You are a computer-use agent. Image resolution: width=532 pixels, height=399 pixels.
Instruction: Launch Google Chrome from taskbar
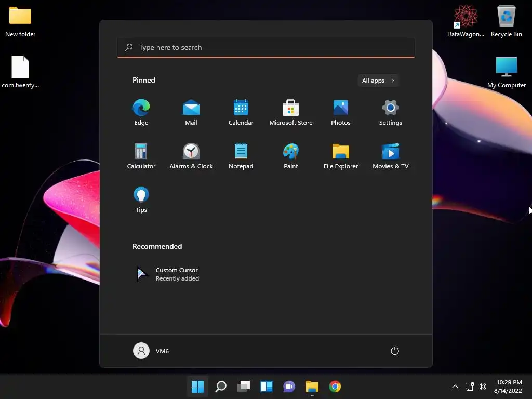(335, 387)
